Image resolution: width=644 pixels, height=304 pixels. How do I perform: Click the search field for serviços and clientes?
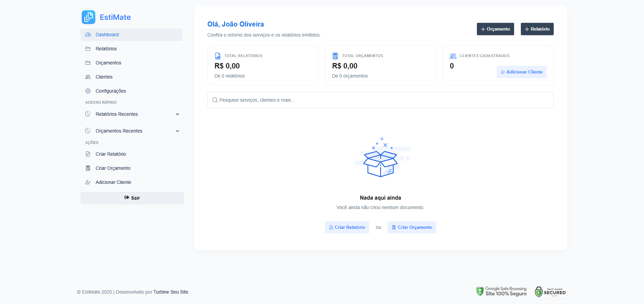(x=380, y=100)
